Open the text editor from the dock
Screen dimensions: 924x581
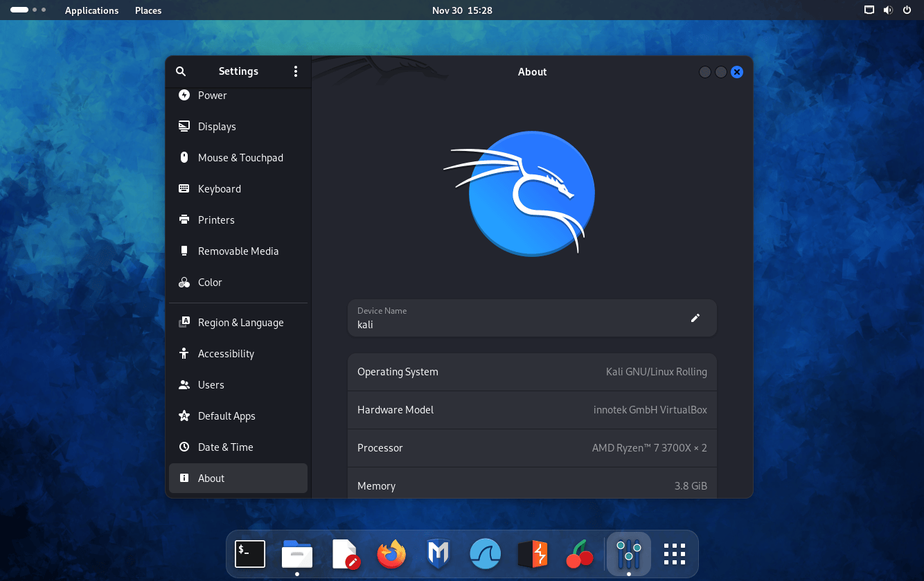[x=344, y=553]
